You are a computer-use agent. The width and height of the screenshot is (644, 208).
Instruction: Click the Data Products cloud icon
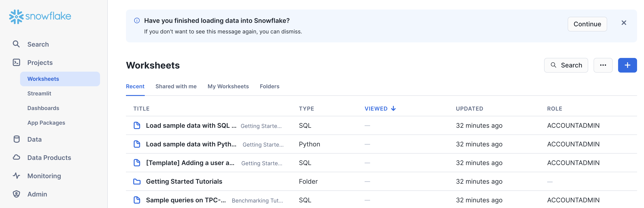[x=16, y=157]
